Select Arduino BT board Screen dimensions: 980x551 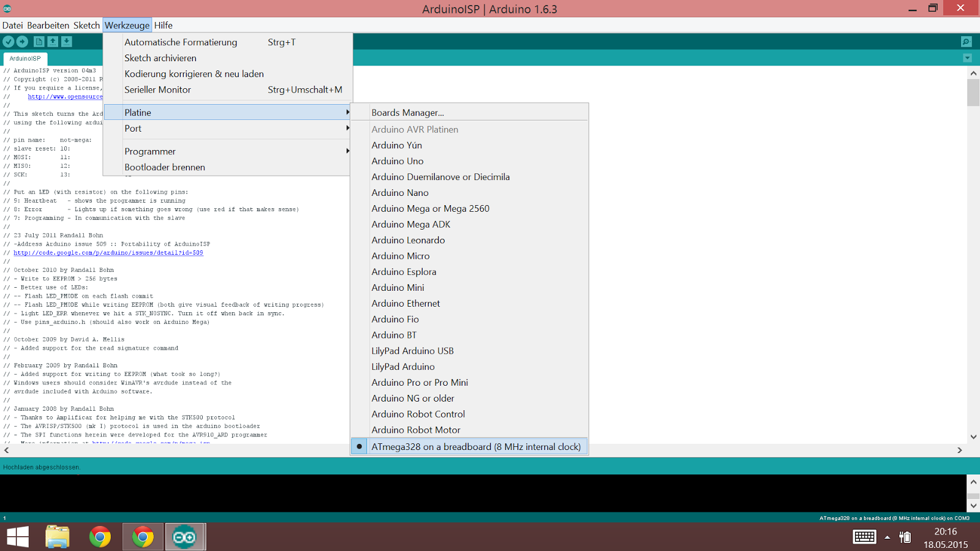(x=469, y=335)
